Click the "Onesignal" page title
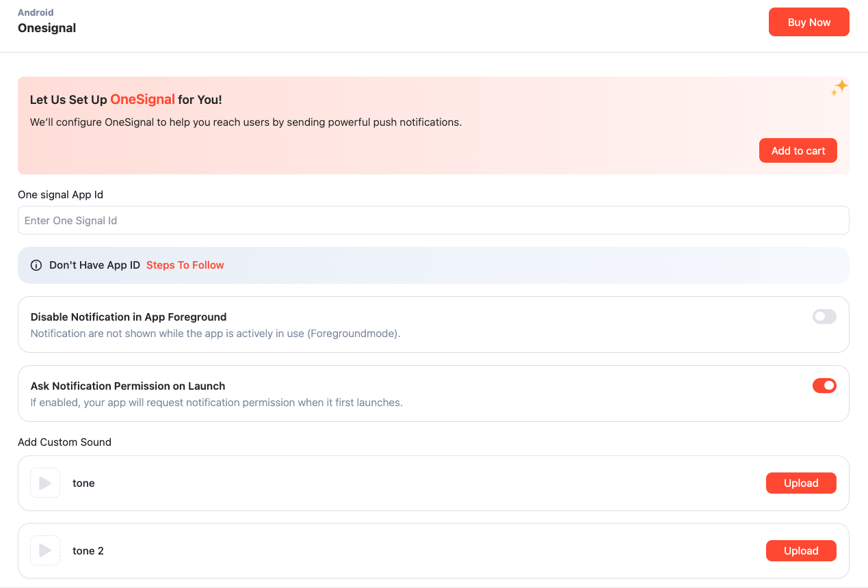The height and width of the screenshot is (588, 868). click(x=47, y=28)
